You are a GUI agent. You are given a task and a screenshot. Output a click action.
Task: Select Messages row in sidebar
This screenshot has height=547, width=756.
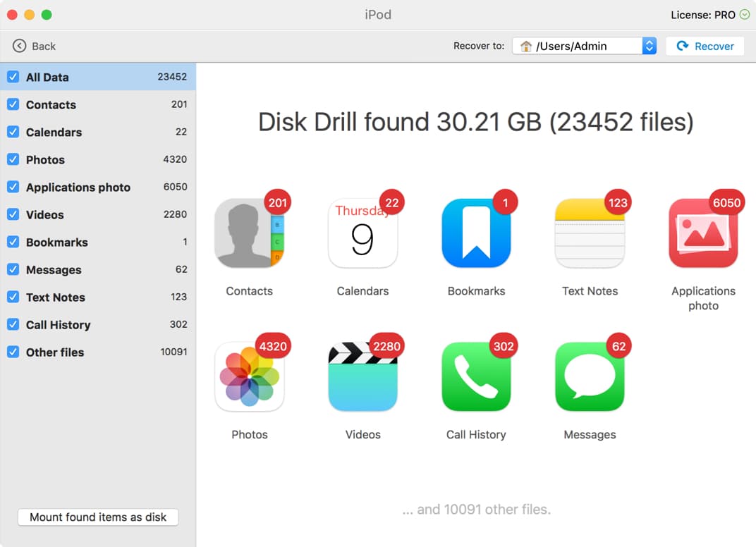(x=54, y=270)
